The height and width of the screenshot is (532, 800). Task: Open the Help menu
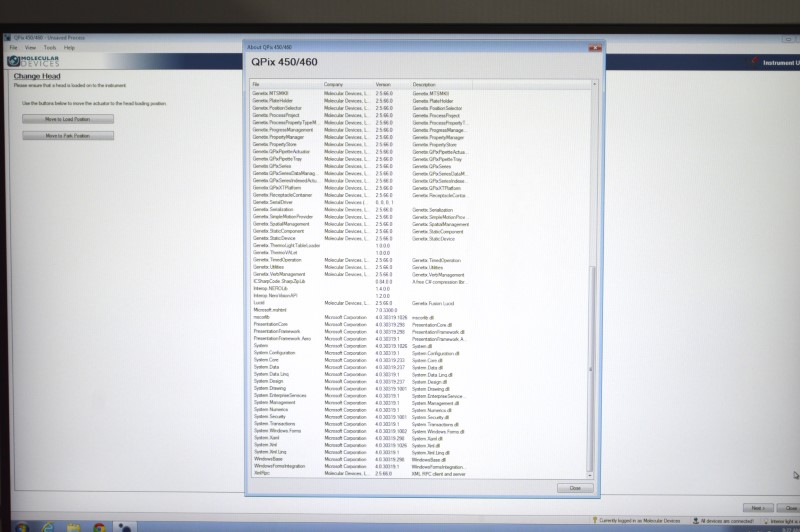pyautogui.click(x=69, y=47)
